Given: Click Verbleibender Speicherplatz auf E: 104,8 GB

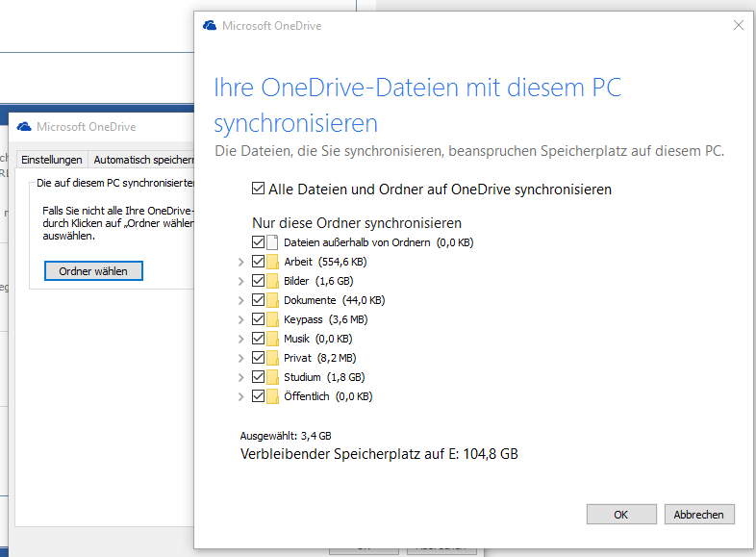Looking at the screenshot, I should tap(379, 454).
